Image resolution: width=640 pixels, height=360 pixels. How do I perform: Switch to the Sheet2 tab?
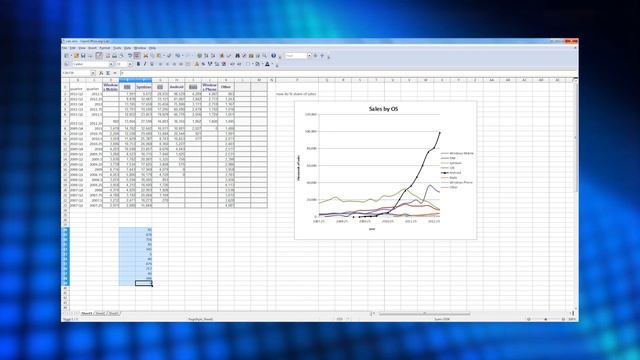coord(100,313)
